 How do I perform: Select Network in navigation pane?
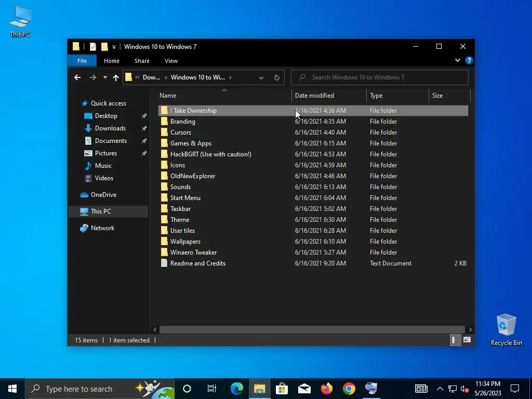point(102,228)
